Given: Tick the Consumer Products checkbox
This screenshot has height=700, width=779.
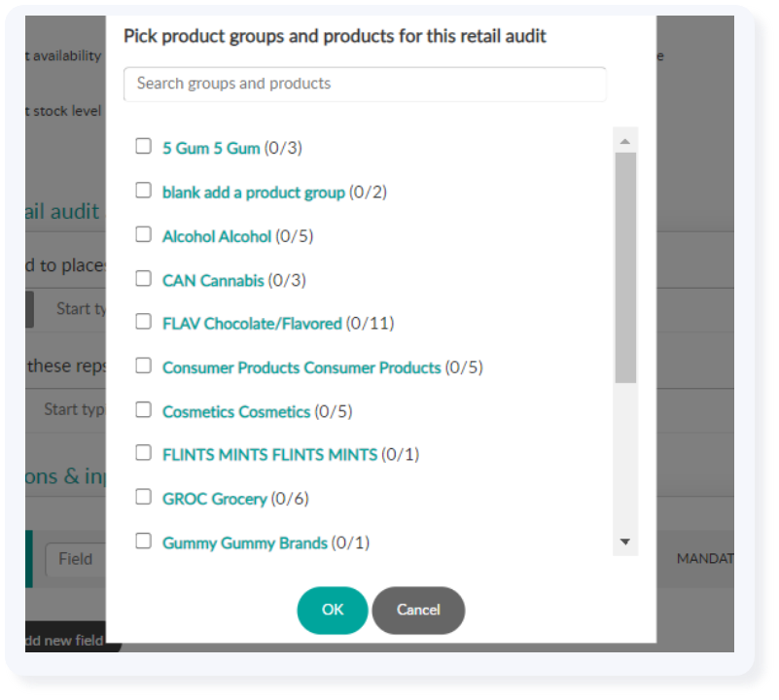Looking at the screenshot, I should coord(144,366).
